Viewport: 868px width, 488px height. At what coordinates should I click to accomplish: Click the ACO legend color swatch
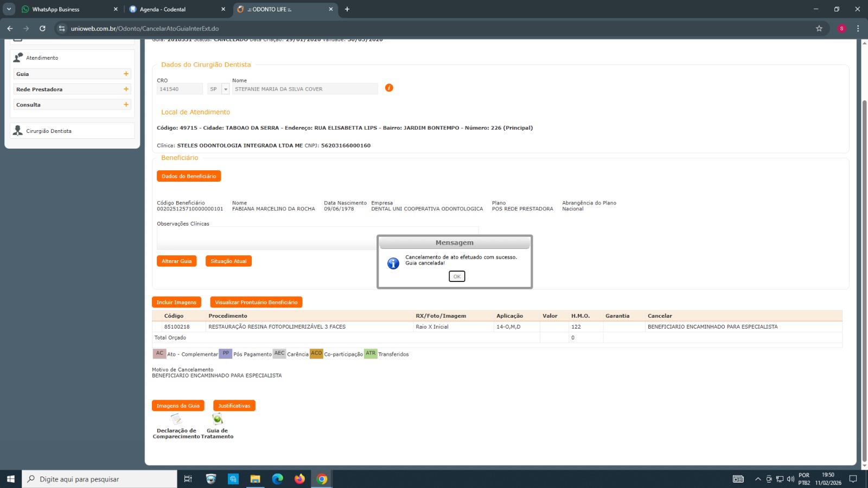point(316,354)
